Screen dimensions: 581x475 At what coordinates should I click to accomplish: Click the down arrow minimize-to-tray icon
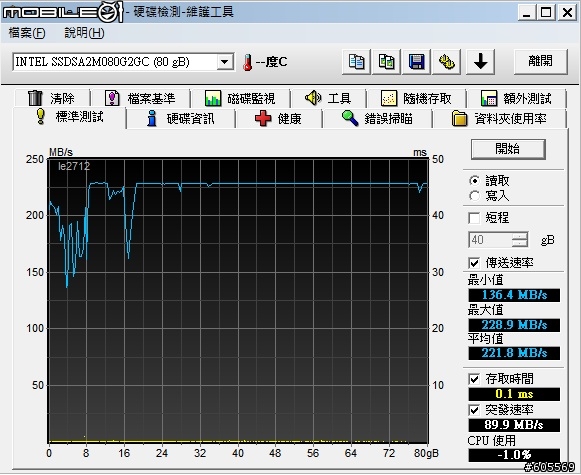[480, 62]
